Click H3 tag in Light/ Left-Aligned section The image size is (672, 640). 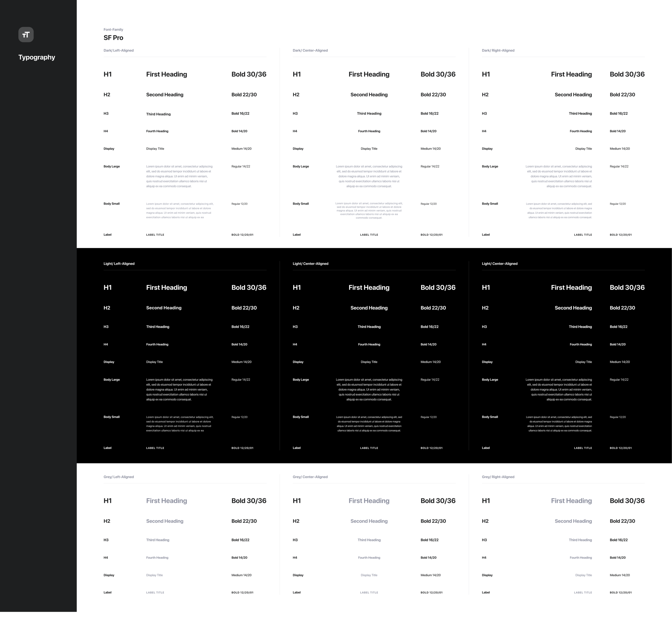106,327
